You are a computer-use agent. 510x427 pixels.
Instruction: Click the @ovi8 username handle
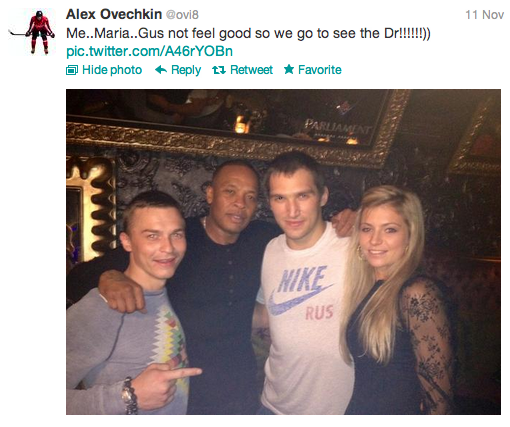(x=182, y=15)
